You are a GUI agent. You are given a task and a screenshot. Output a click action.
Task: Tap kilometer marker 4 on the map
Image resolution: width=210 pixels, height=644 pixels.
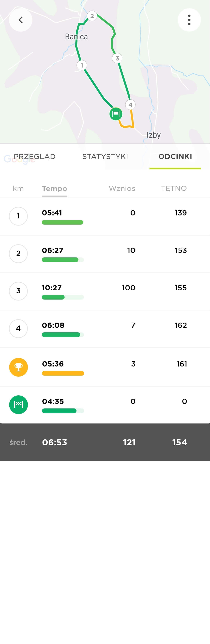[x=130, y=105]
